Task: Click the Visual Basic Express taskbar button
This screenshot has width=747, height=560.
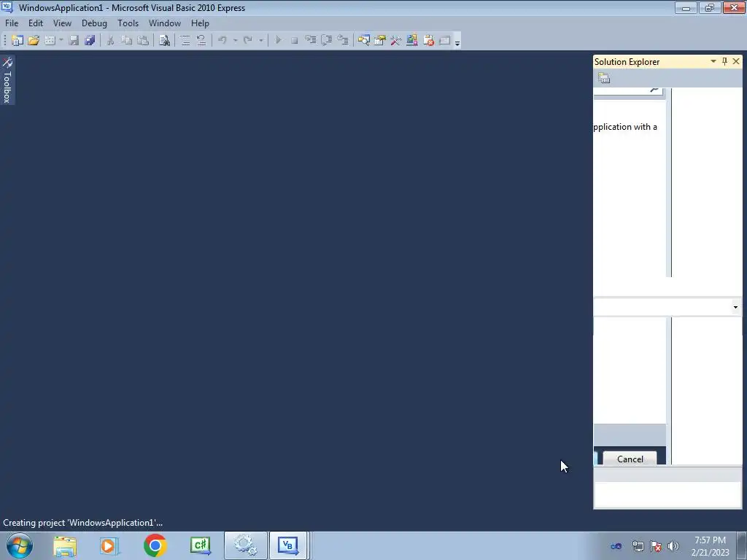Action: click(x=288, y=545)
